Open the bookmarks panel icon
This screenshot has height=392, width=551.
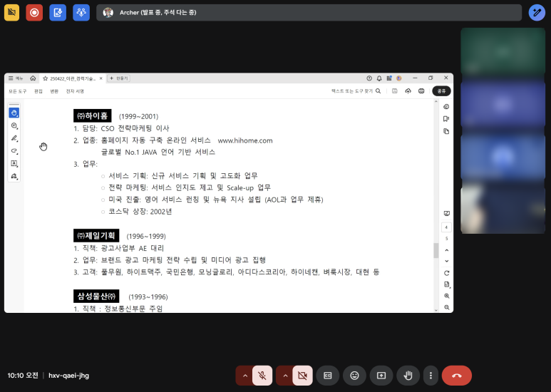446,119
